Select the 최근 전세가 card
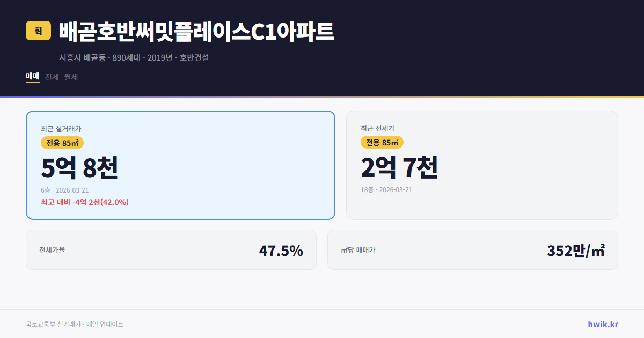This screenshot has height=338, width=644. click(482, 165)
